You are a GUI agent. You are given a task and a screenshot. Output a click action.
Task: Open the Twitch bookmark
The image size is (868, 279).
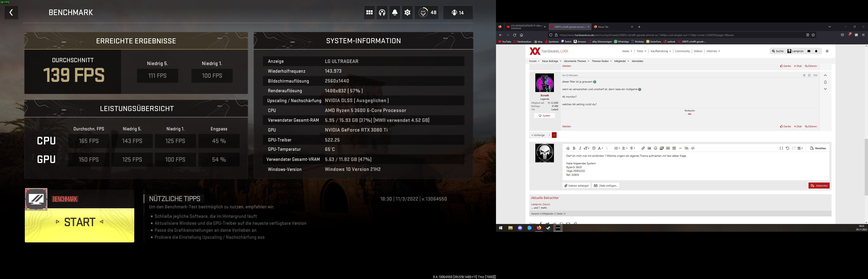coord(566,42)
